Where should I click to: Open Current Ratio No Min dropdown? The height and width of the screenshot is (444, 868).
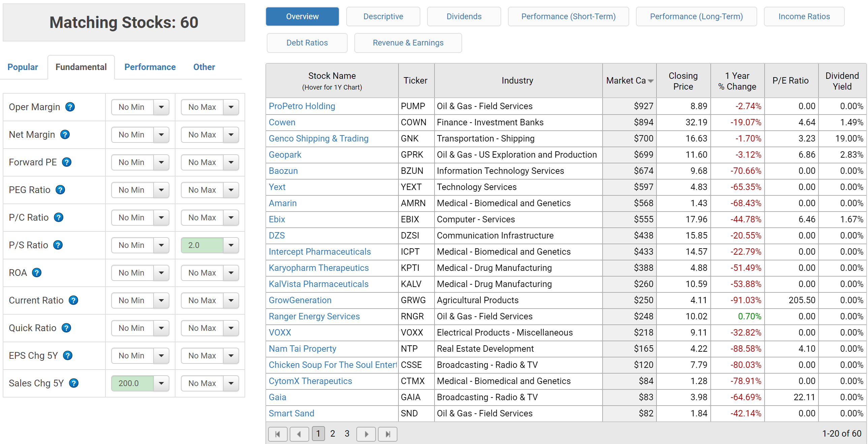[x=161, y=300]
